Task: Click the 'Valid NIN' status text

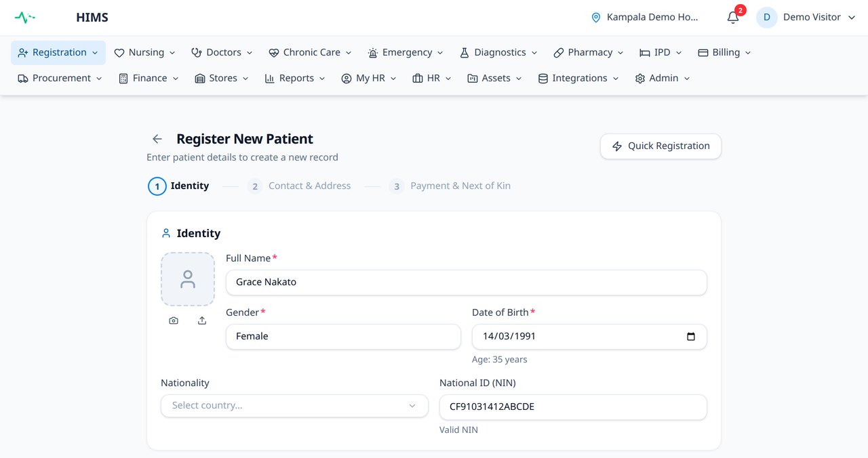Action: coord(458,430)
